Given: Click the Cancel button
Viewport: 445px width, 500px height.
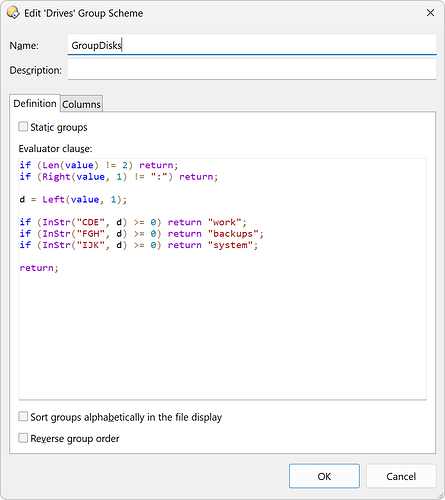Looking at the screenshot, I should click(401, 476).
